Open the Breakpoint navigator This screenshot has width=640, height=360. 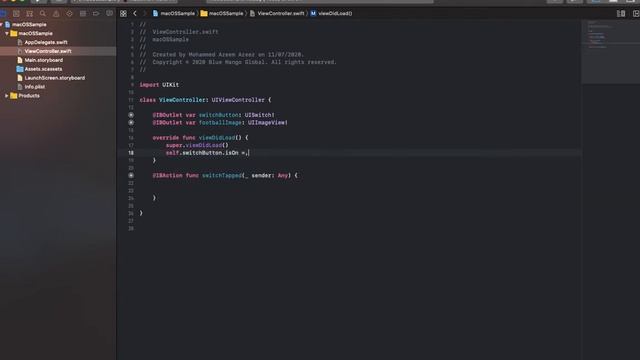point(96,13)
